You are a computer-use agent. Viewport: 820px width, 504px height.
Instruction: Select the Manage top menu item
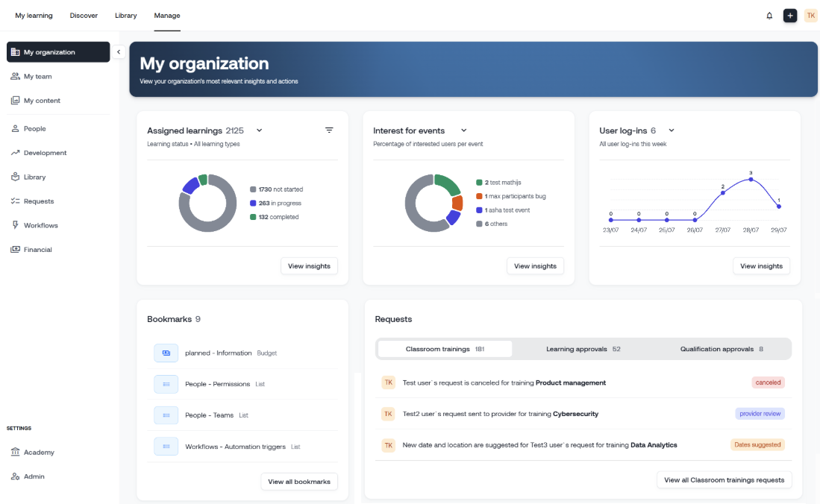coord(167,16)
